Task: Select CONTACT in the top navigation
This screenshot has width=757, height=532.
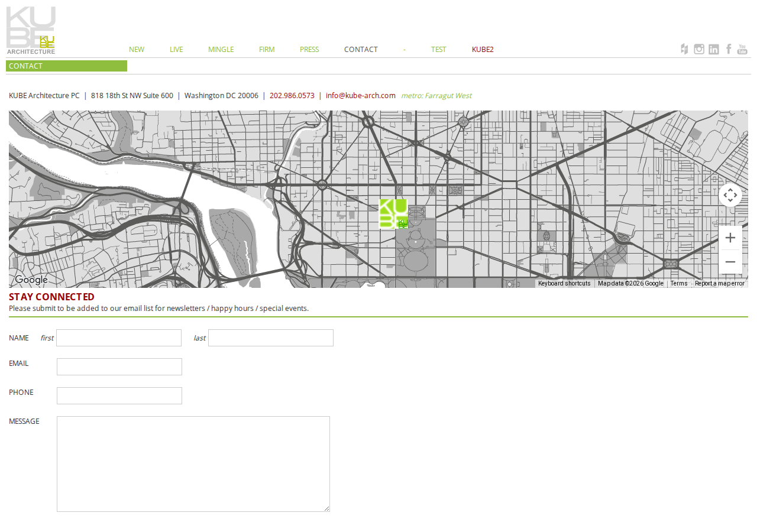Action: point(361,50)
